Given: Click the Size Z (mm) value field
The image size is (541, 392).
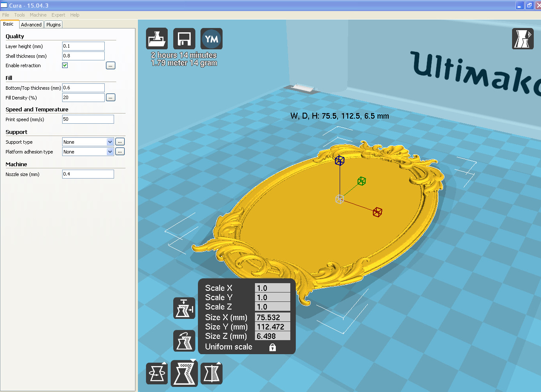Looking at the screenshot, I should [272, 336].
